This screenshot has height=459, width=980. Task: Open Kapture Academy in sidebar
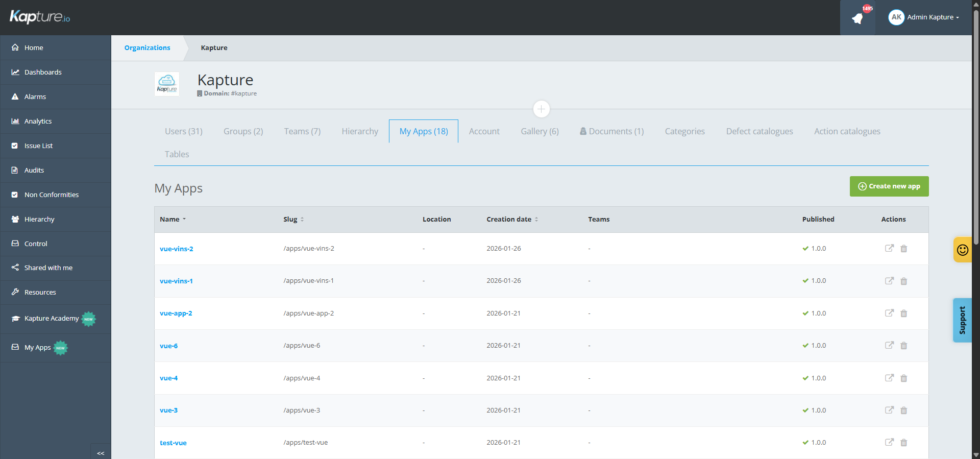[55, 319]
